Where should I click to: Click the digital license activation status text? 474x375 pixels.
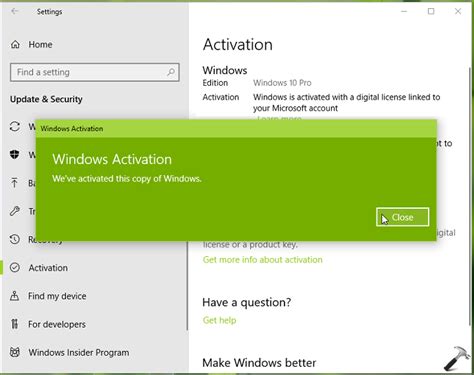(x=346, y=103)
